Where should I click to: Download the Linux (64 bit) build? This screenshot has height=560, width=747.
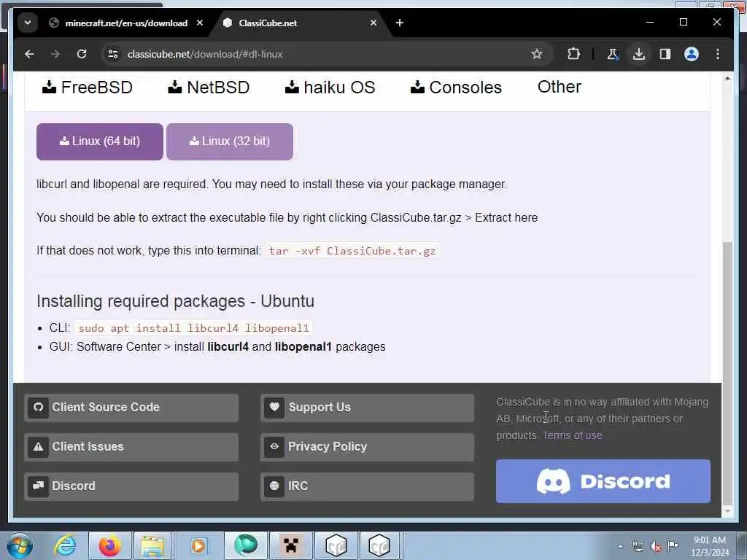pos(99,141)
